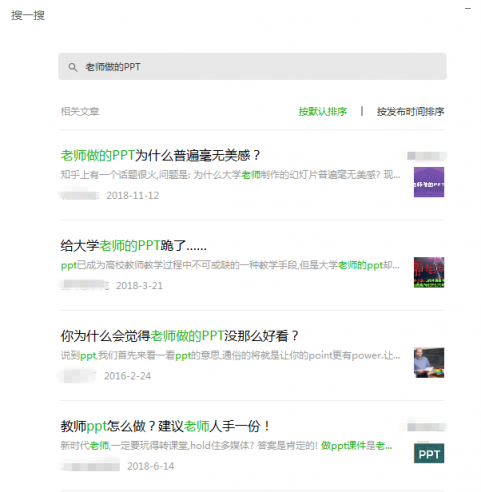Open article 你为什么会觉得老师做的PPT没那么好看？

click(x=179, y=336)
